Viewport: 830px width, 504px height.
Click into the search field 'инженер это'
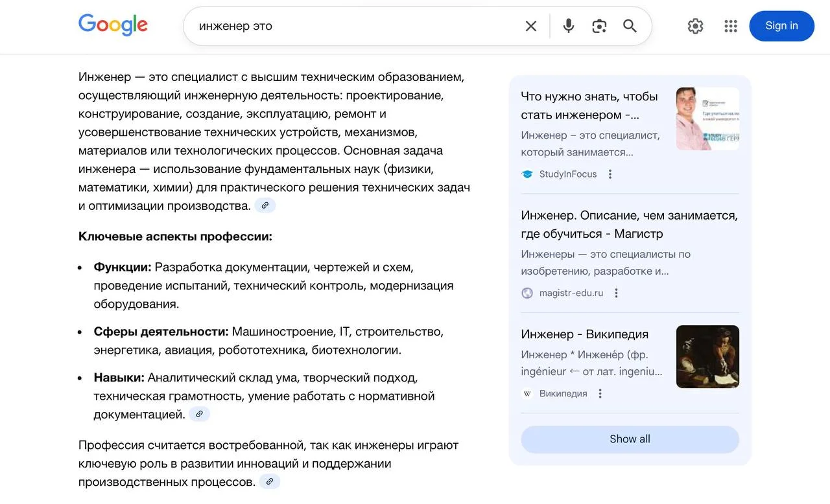coord(350,26)
